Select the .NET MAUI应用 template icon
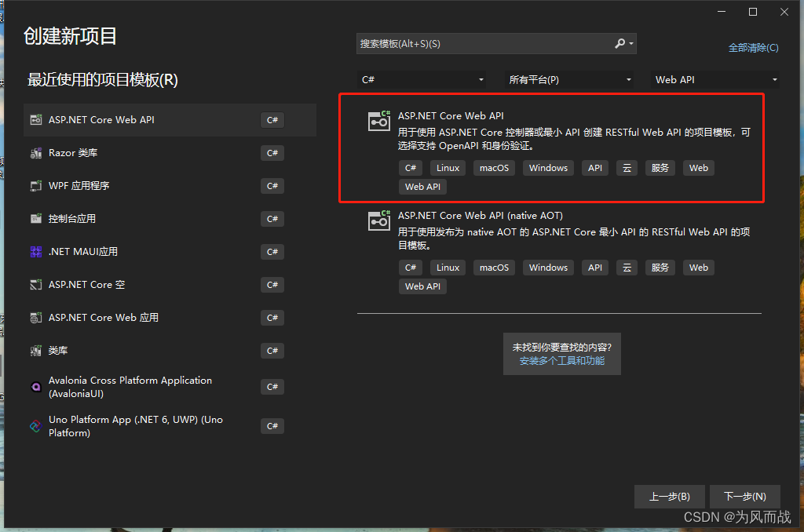The width and height of the screenshot is (804, 532). pos(35,252)
